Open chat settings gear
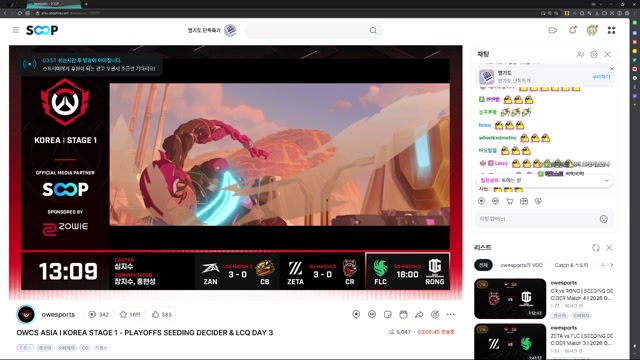The height and width of the screenshot is (360, 640). [594, 54]
